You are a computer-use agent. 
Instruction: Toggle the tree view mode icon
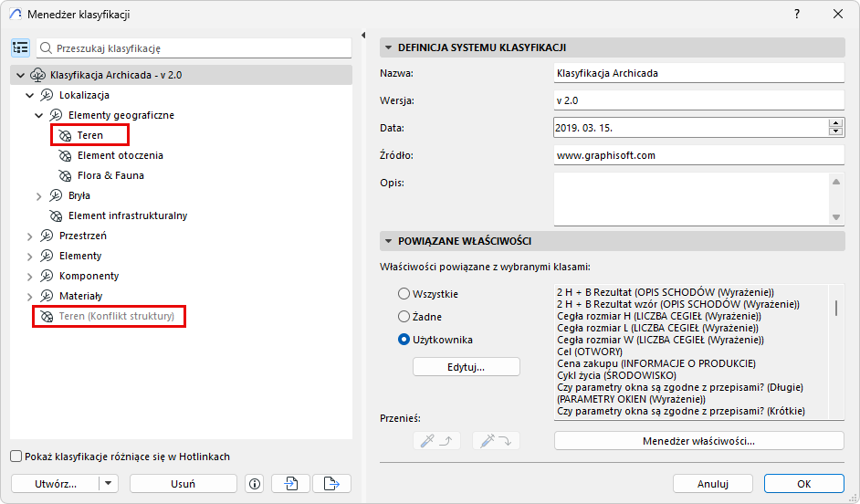point(20,48)
